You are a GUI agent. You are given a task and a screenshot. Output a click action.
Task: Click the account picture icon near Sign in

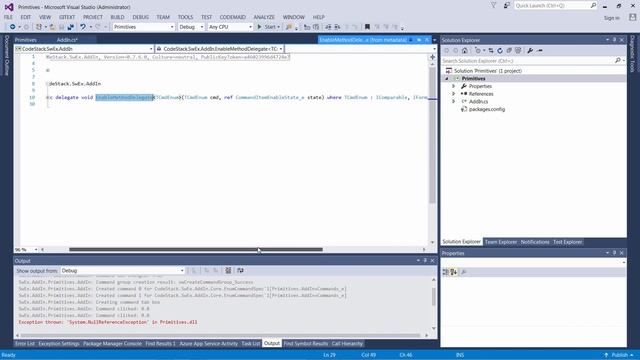click(632, 17)
